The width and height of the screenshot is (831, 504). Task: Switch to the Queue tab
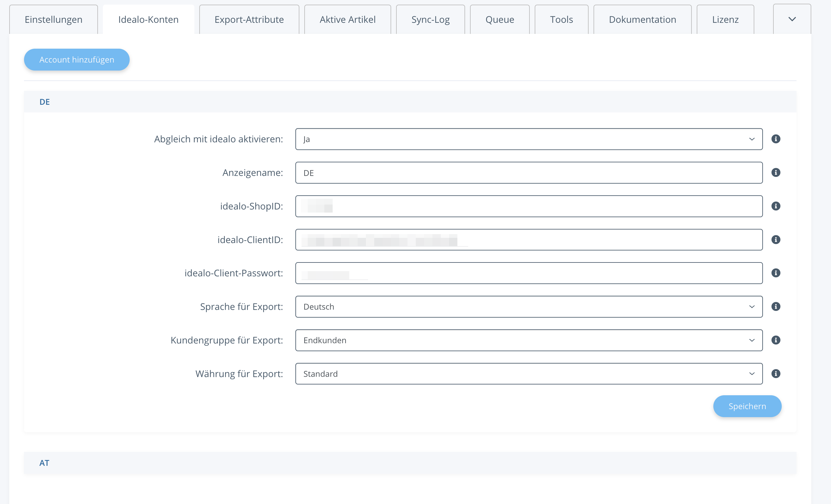coord(500,20)
